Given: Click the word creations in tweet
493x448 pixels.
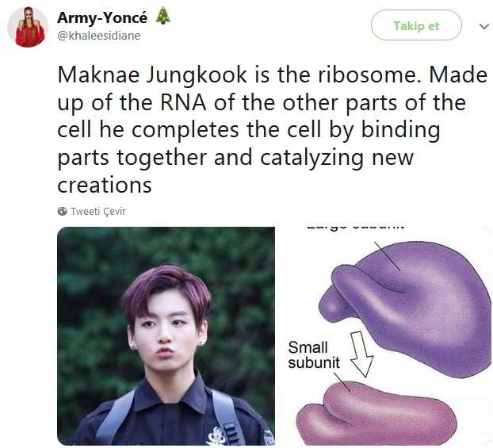Looking at the screenshot, I should point(105,185).
